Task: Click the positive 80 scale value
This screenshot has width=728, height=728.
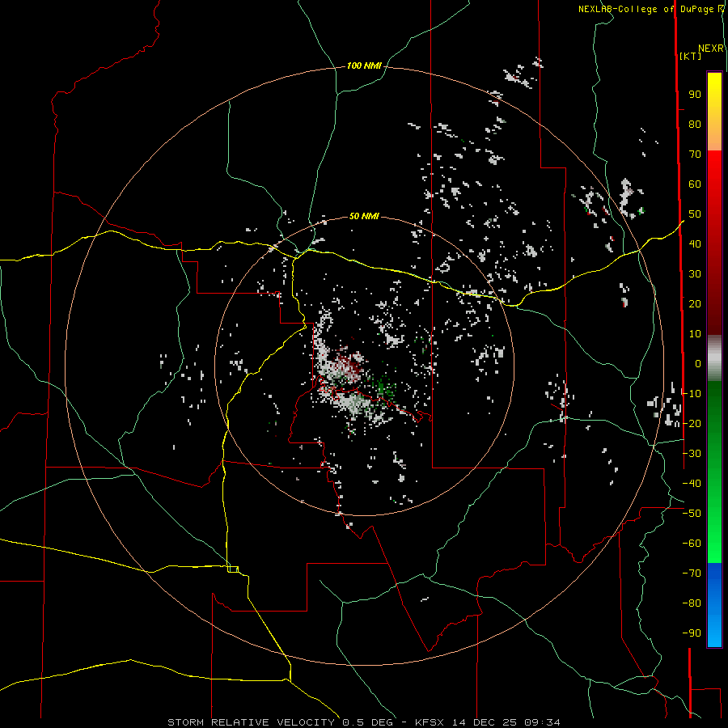Action: click(695, 125)
